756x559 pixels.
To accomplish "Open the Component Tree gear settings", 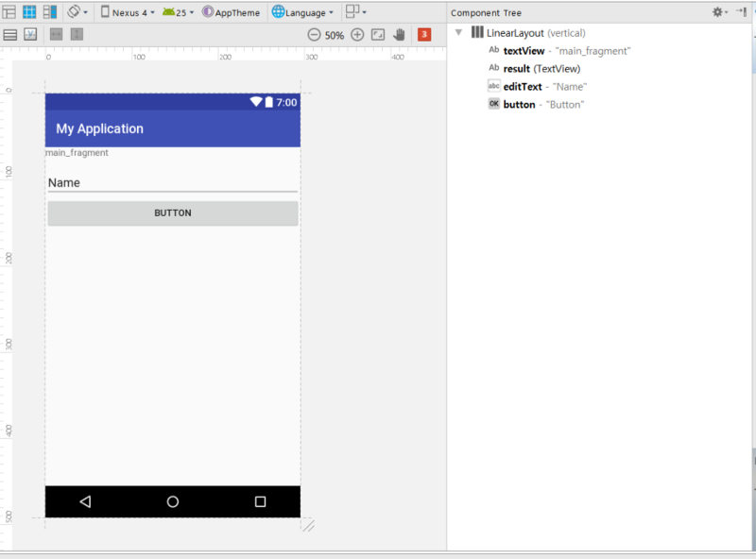I will pyautogui.click(x=720, y=12).
